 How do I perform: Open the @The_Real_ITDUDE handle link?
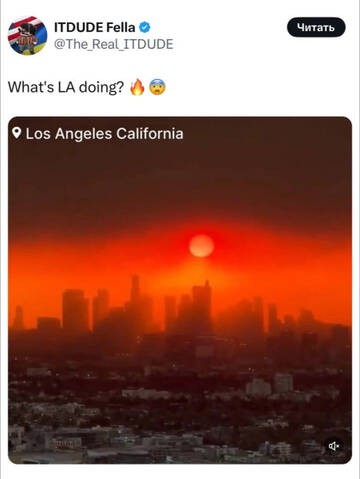coord(114,44)
